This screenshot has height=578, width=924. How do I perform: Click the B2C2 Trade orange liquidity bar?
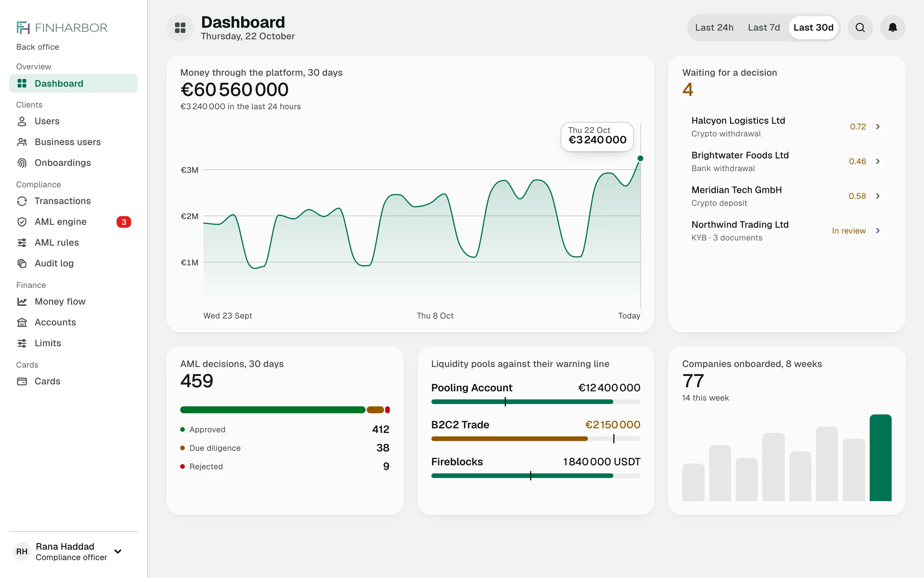coord(509,439)
